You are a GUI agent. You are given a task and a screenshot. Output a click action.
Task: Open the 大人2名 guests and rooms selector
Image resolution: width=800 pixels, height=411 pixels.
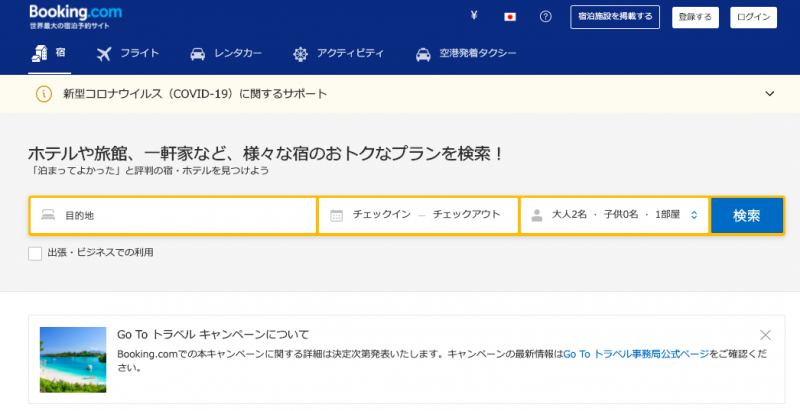click(x=614, y=215)
